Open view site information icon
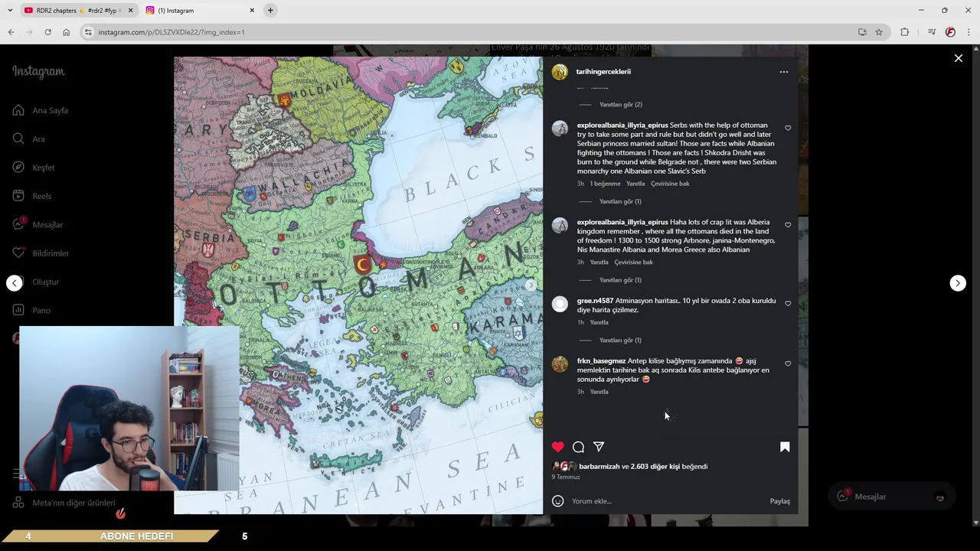The height and width of the screenshot is (551, 980). [88, 32]
